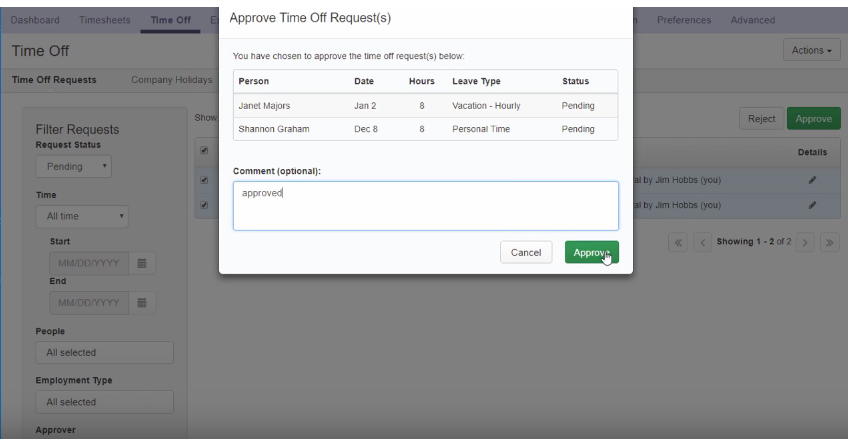Toggle the second request row checkbox
The image size is (848, 439).
tap(205, 205)
